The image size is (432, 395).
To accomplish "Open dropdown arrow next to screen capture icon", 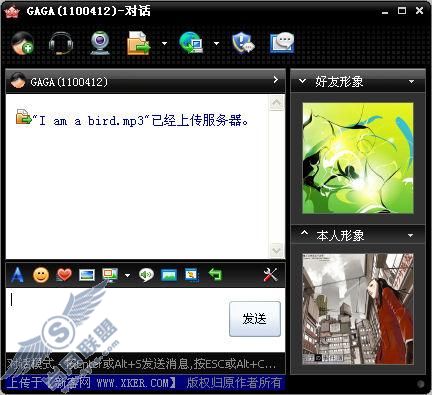I will pos(127,275).
